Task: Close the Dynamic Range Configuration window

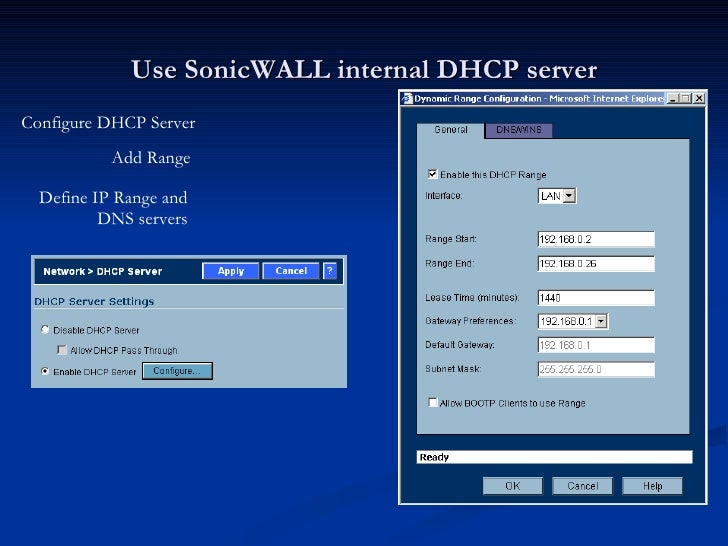Action: coord(699,98)
